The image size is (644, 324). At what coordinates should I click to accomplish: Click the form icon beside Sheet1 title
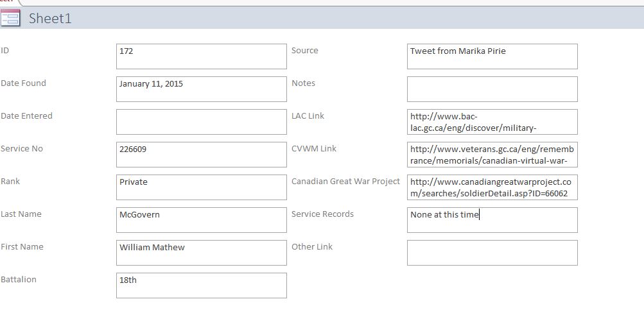(x=10, y=18)
